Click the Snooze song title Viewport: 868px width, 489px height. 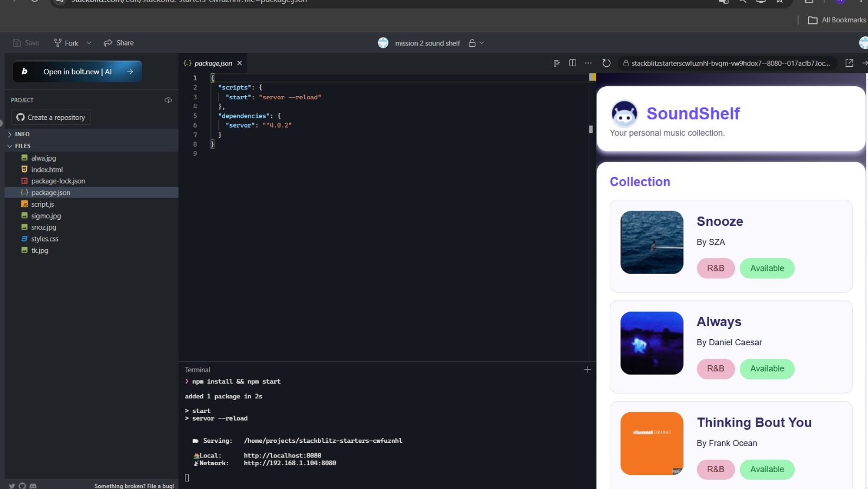[720, 221]
